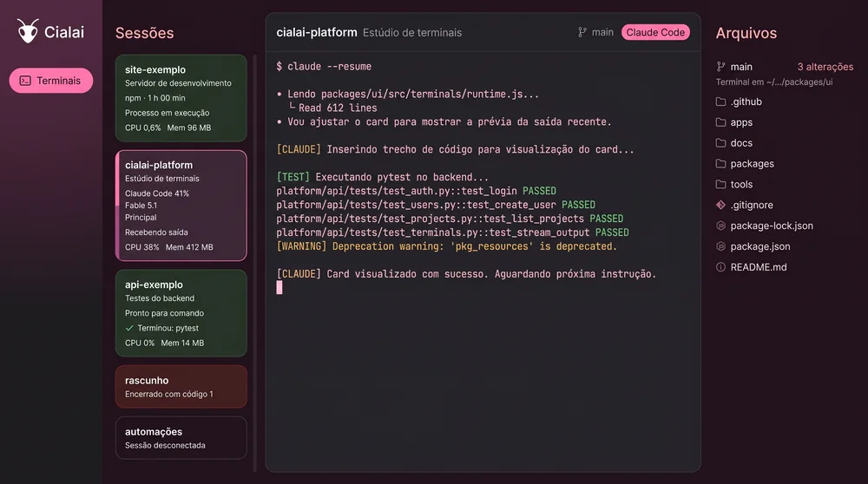
Task: Click the 'Sessão desconectada' status
Action: click(165, 446)
